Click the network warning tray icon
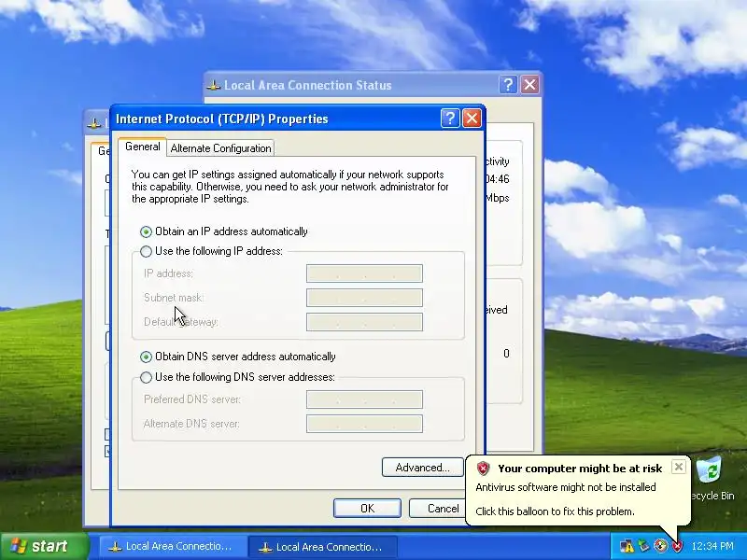 click(x=627, y=546)
